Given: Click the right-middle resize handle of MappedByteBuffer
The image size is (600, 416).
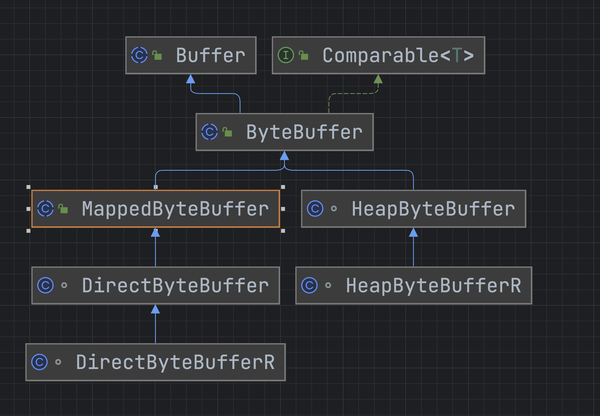Looking at the screenshot, I should click(x=283, y=209).
